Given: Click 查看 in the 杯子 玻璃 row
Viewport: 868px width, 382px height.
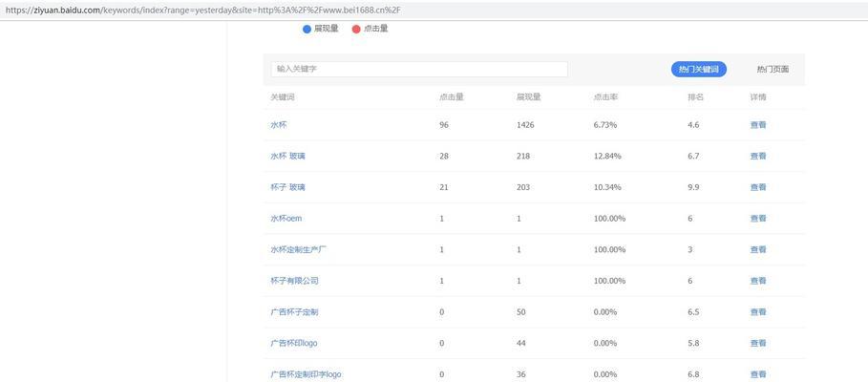Looking at the screenshot, I should (x=758, y=187).
